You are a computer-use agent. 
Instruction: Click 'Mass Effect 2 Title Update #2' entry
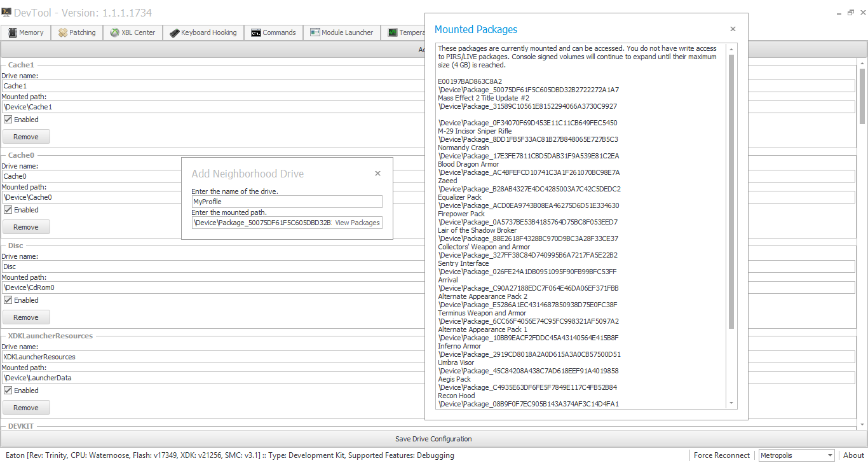tap(484, 98)
